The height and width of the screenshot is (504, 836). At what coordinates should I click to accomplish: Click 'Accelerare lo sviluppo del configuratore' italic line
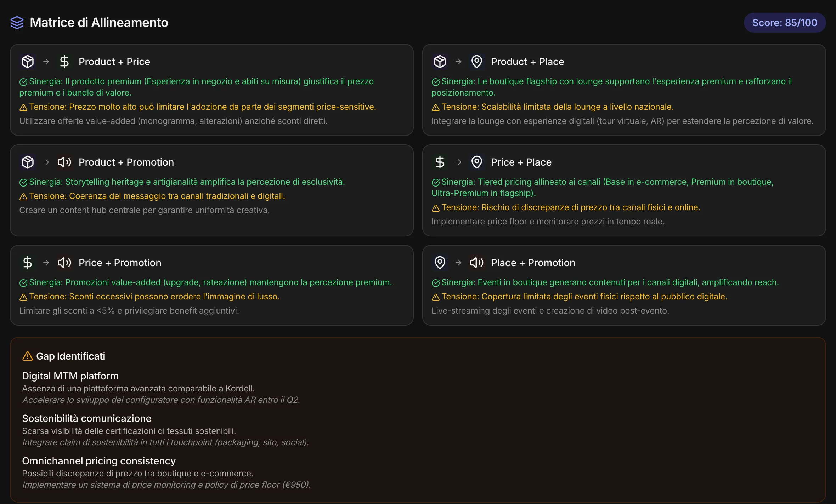[161, 400]
